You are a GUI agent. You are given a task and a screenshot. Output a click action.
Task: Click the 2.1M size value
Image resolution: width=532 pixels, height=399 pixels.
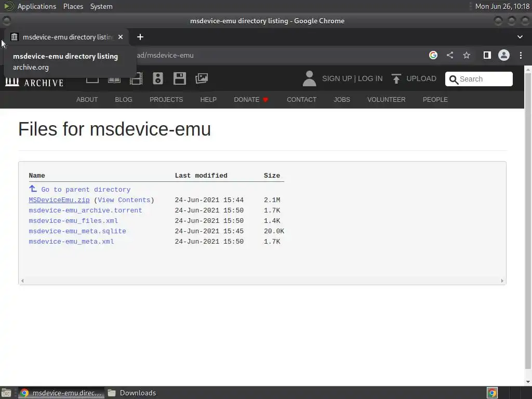coord(272,200)
